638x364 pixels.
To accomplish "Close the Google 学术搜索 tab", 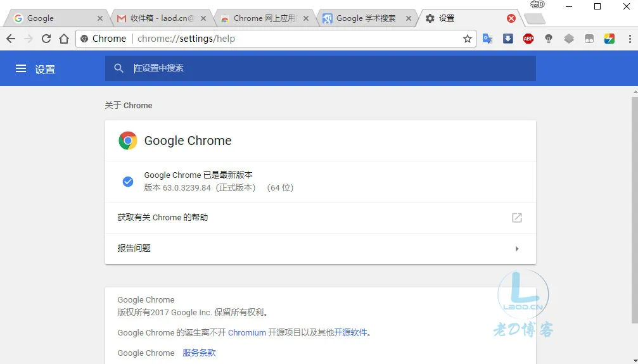I will point(409,18).
